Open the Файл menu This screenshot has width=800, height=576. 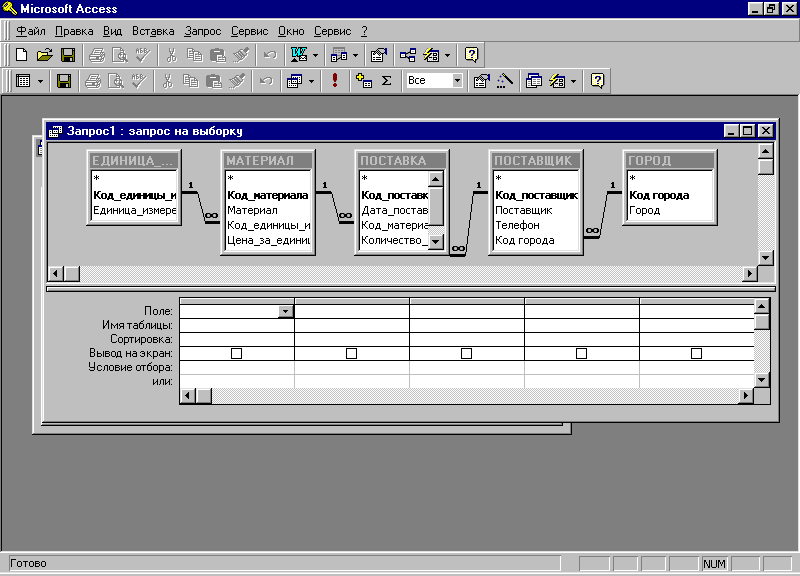click(x=31, y=31)
